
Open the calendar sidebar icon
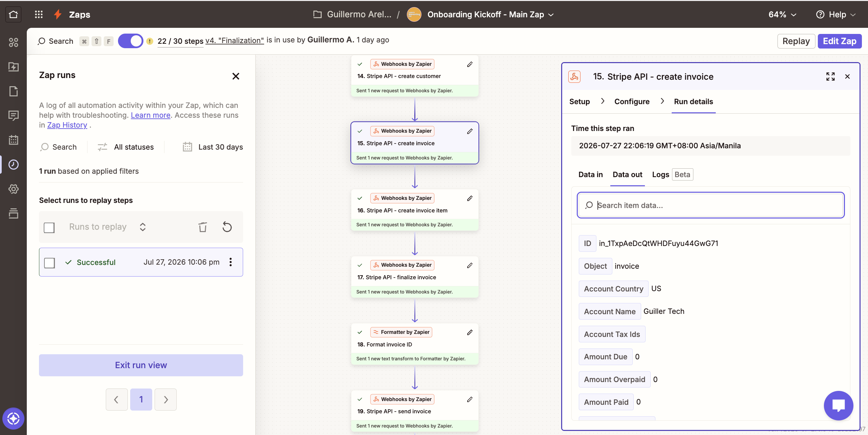click(x=14, y=140)
